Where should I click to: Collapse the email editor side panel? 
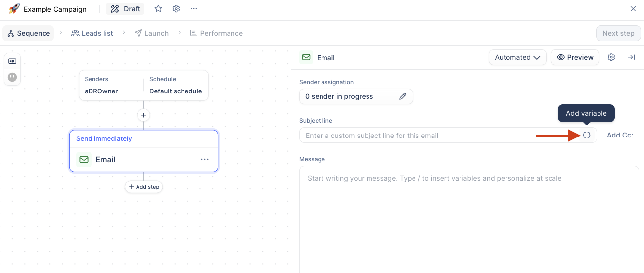[x=631, y=57]
